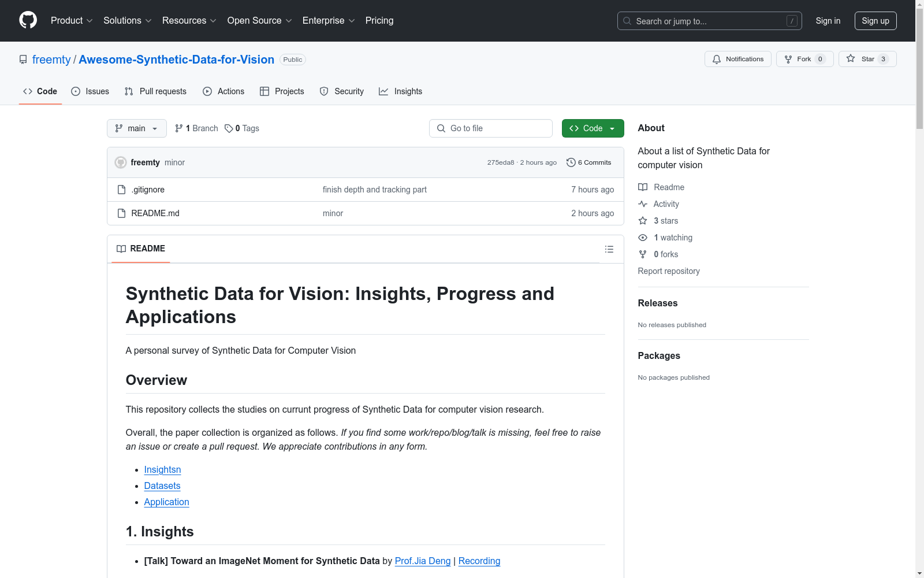
Task: Click the stars icon in About sidebar
Action: [643, 221]
